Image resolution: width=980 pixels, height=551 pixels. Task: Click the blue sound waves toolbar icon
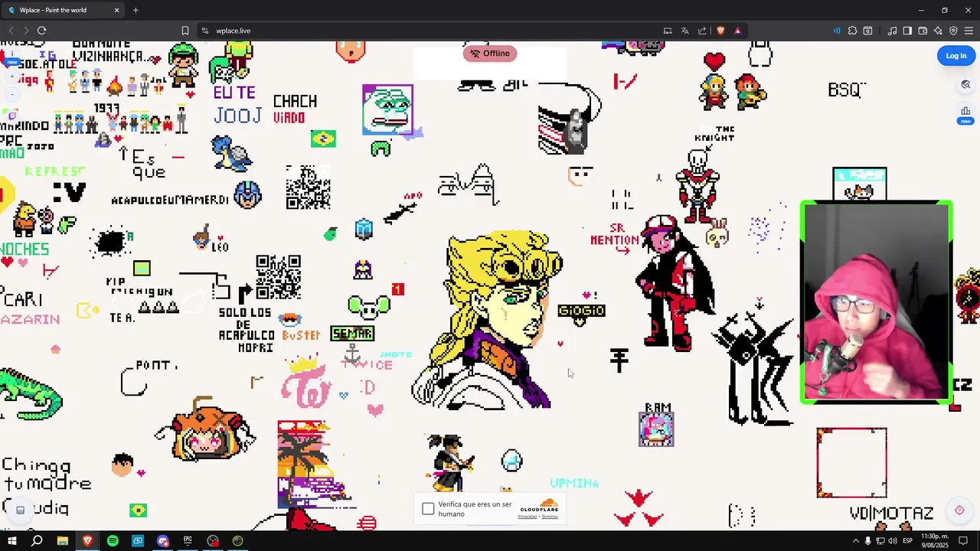[836, 31]
